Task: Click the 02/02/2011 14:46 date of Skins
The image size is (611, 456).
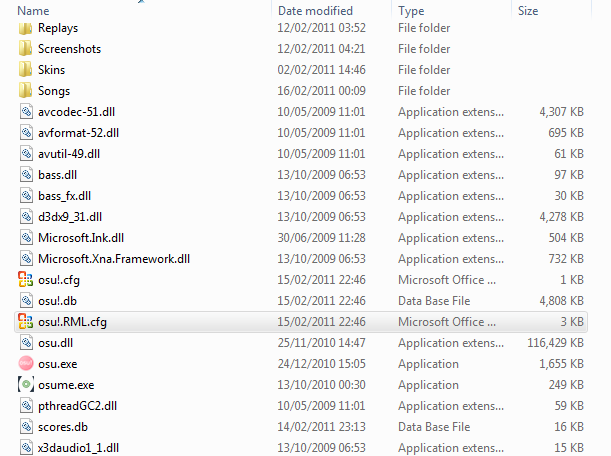Action: click(x=321, y=70)
